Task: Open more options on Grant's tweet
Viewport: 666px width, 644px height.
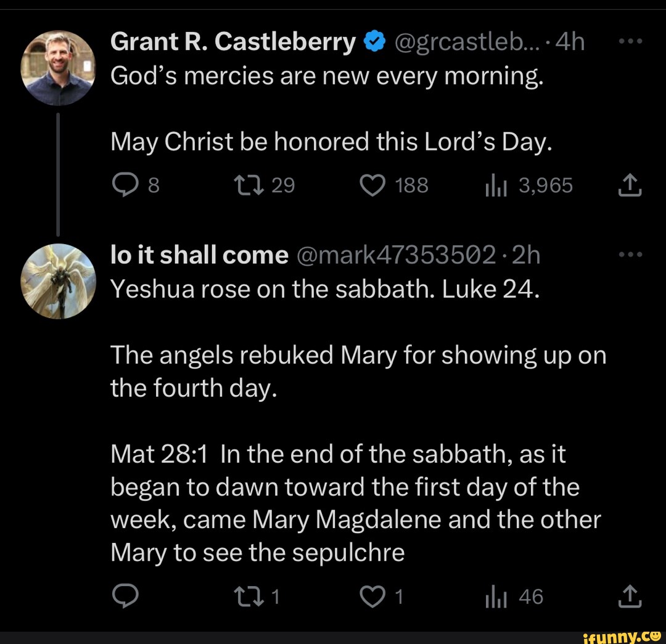Action: (x=630, y=40)
